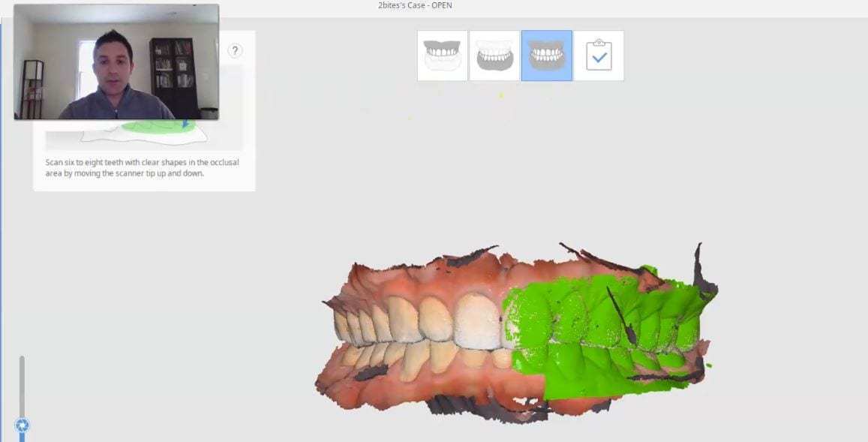
Task: Click the presenter webcam video overlay
Action: [116, 62]
